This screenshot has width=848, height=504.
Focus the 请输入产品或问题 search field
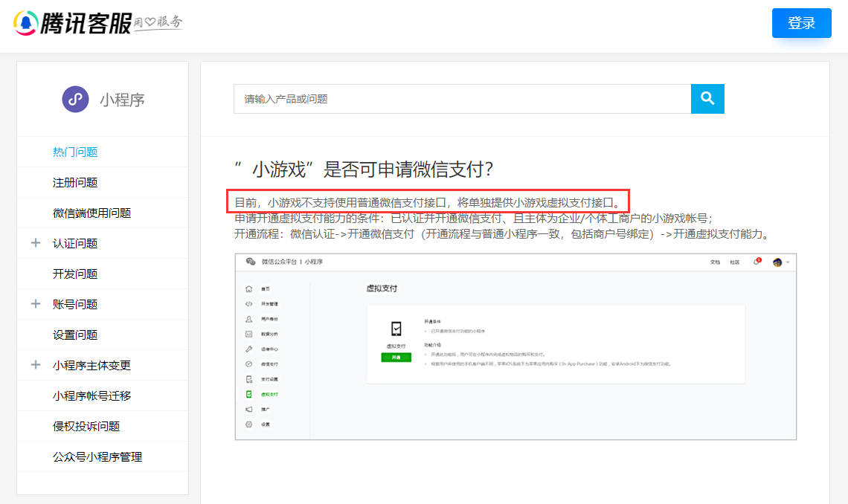pos(463,99)
